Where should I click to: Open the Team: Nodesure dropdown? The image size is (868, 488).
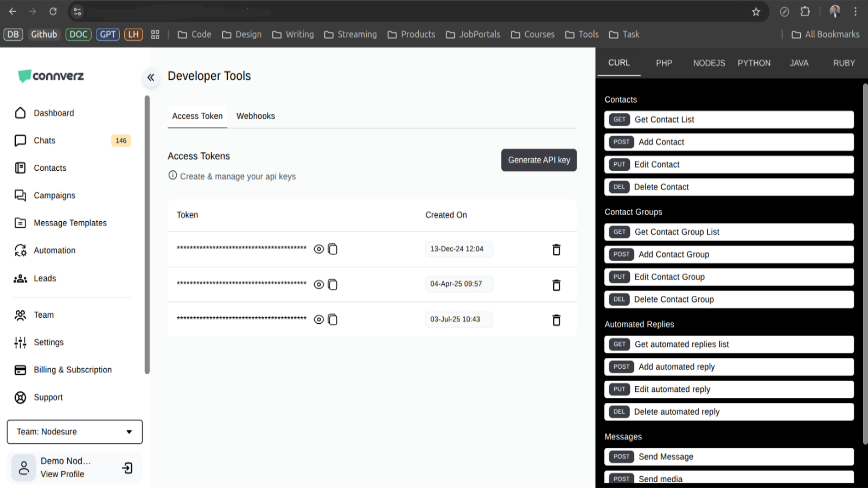click(74, 432)
